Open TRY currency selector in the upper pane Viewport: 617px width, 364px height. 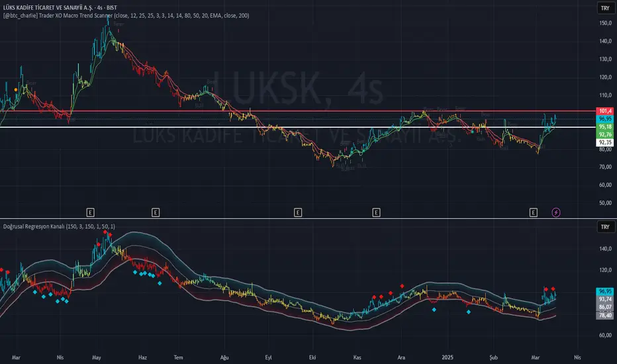[x=605, y=8]
